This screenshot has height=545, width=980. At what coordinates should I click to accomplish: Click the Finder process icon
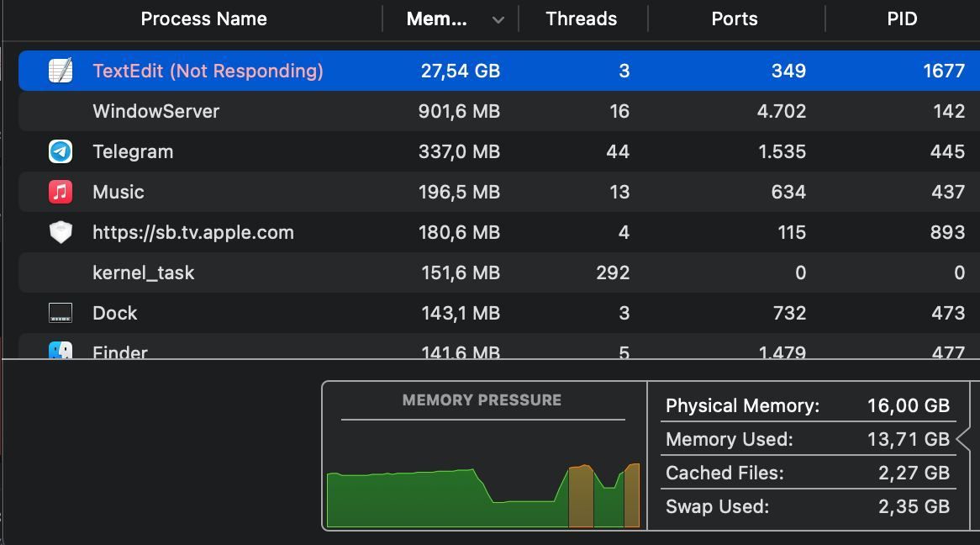61,350
